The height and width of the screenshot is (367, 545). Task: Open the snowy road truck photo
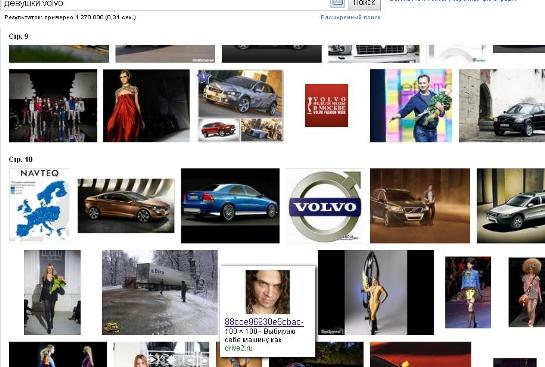pyautogui.click(x=160, y=292)
